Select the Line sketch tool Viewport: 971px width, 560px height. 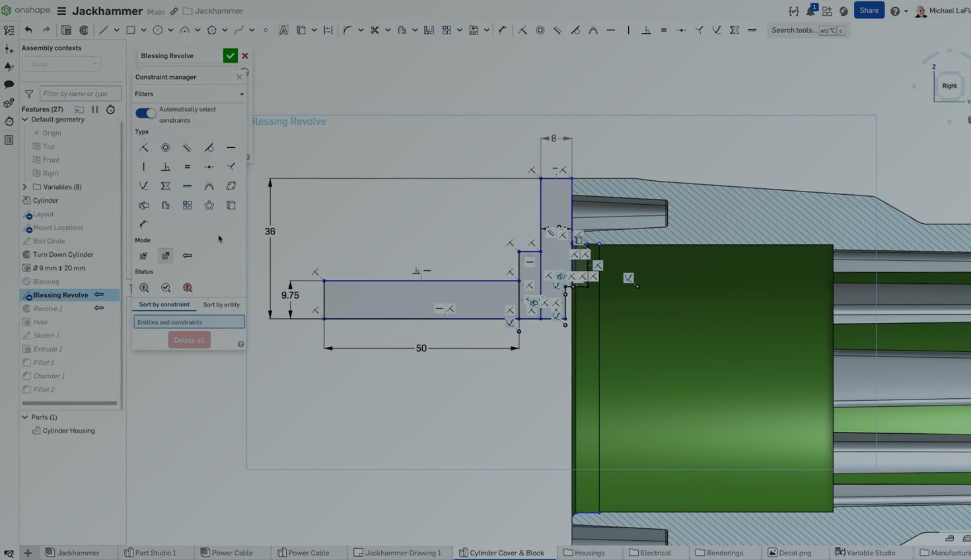tap(103, 30)
